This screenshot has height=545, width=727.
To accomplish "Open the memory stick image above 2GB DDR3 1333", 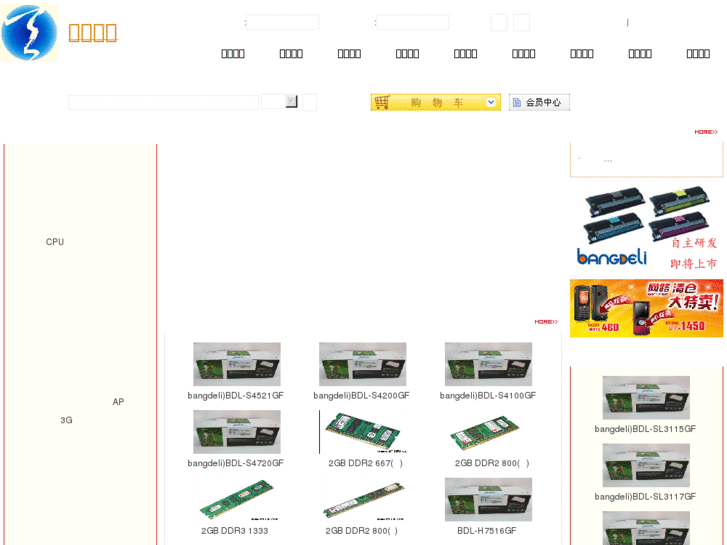I will click(237, 500).
